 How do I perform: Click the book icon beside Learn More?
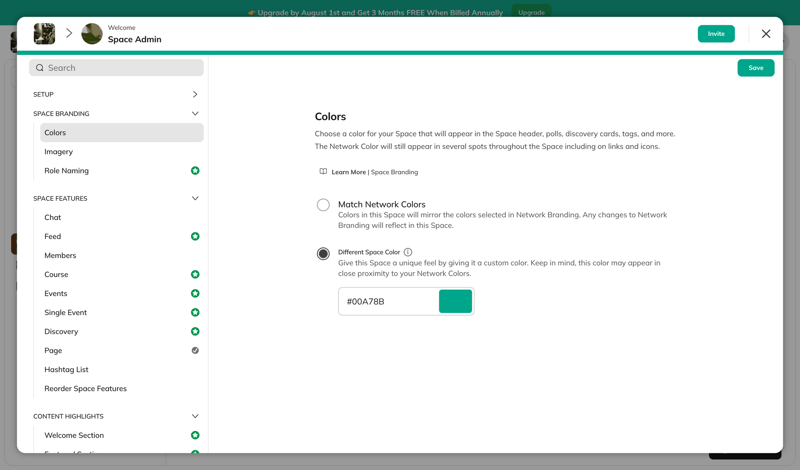click(x=323, y=171)
